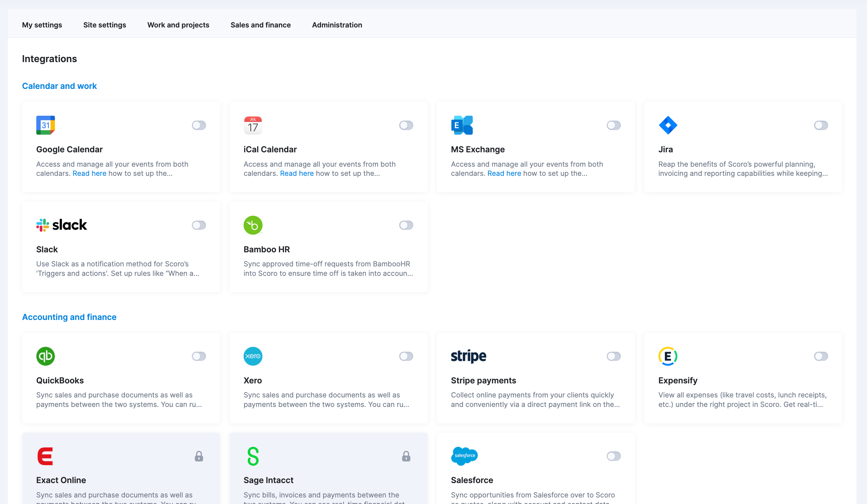Click the QuickBooks description text
The width and height of the screenshot is (867, 504).
click(119, 400)
